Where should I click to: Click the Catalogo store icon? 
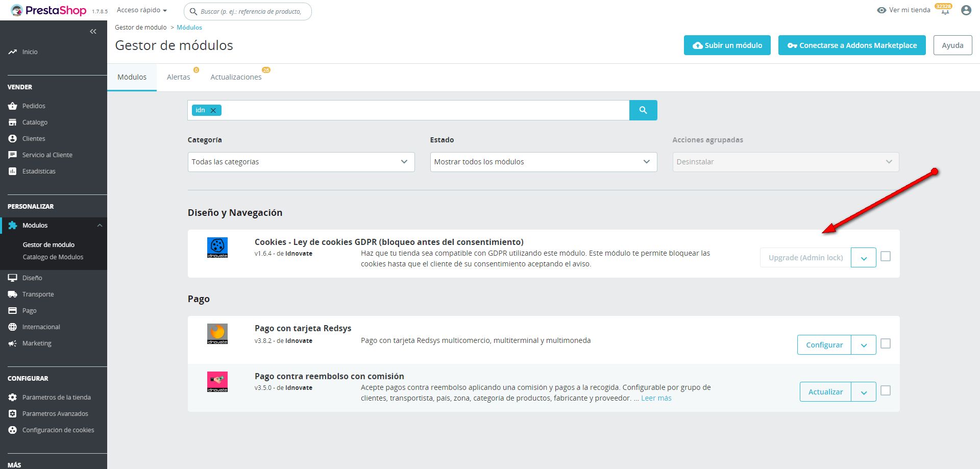tap(13, 122)
